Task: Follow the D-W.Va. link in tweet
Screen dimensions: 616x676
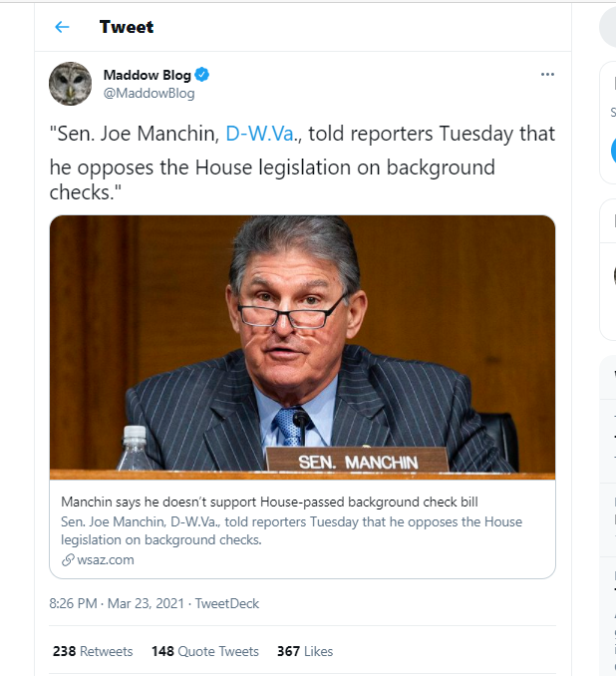Action: [x=260, y=134]
